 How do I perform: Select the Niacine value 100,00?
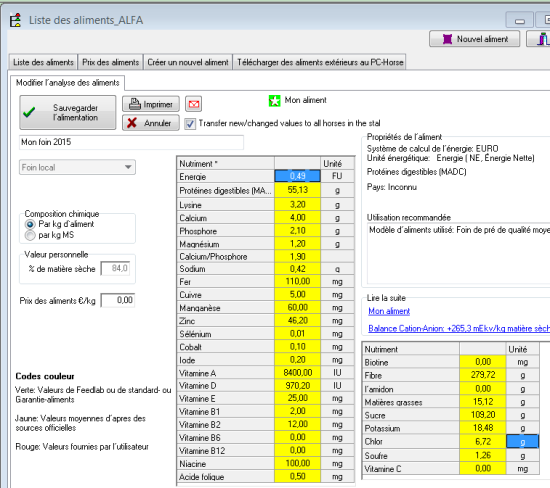tap(297, 463)
